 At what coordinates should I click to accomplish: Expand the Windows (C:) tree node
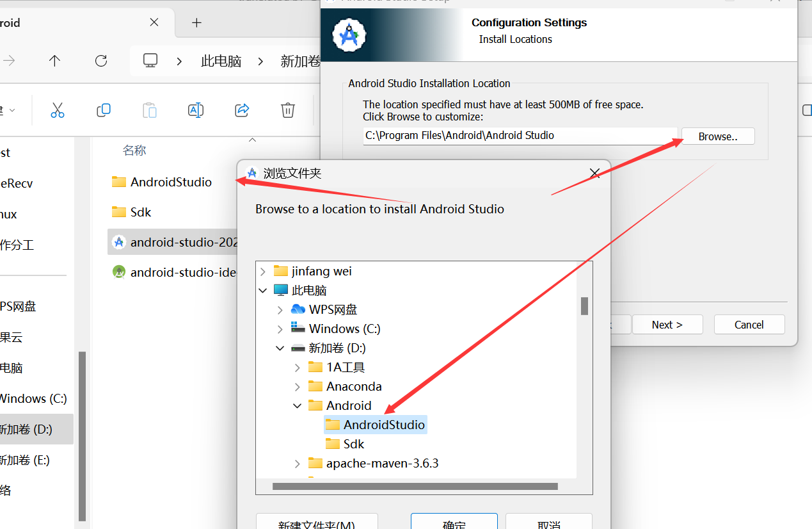coord(280,329)
